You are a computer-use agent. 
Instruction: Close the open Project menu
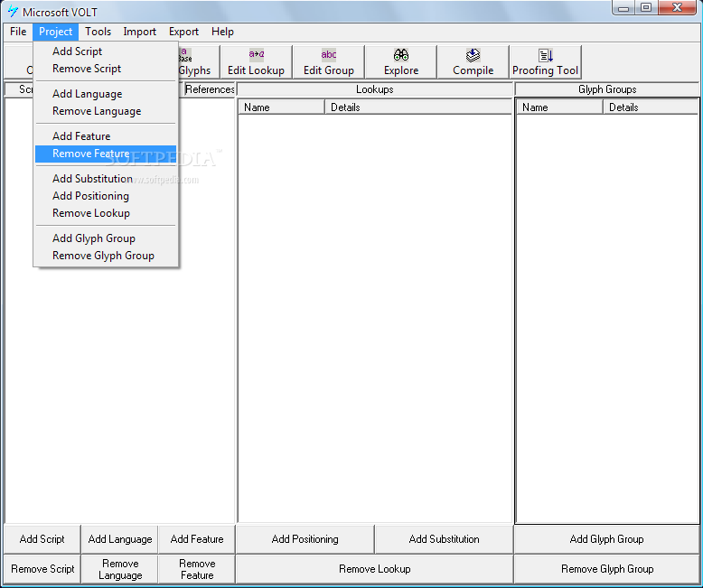[x=56, y=32]
